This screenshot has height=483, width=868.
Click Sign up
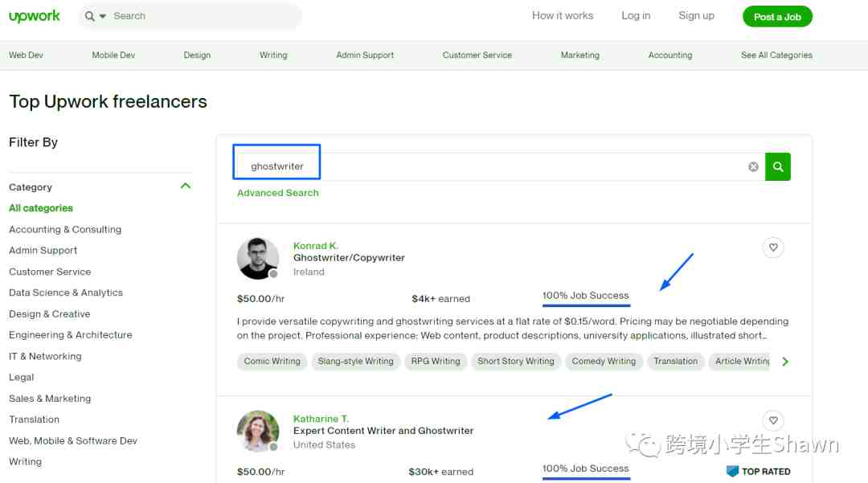[x=696, y=15]
